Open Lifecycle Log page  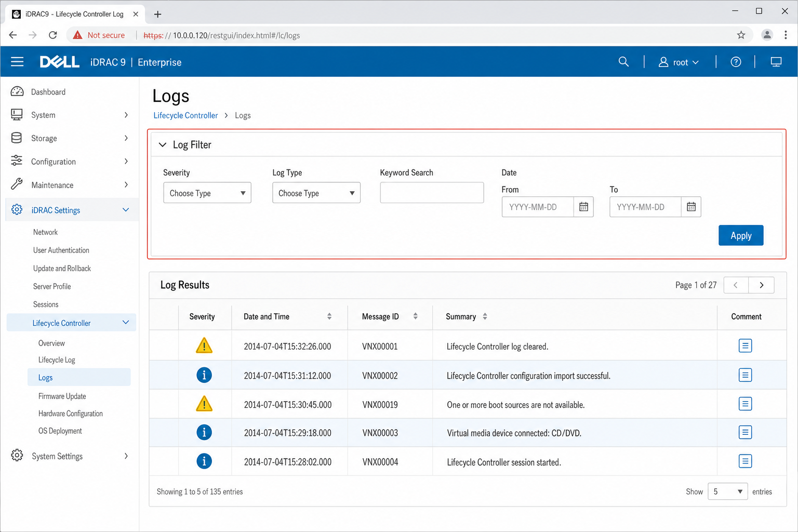coord(57,360)
